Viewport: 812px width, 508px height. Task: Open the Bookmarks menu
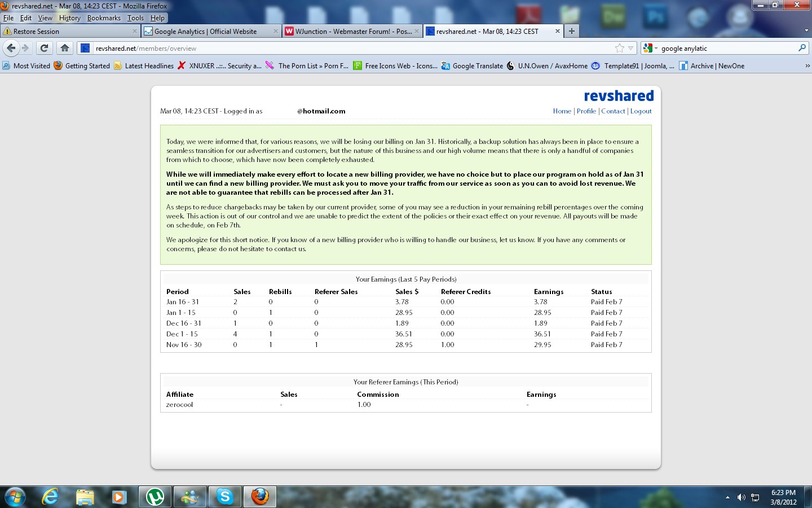[x=104, y=18]
